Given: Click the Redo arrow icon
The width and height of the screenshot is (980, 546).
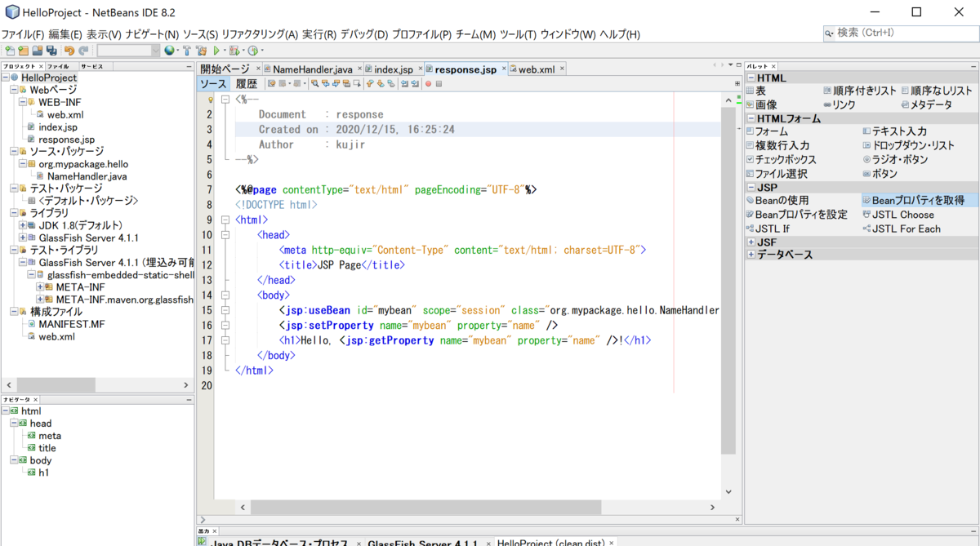Looking at the screenshot, I should 83,51.
